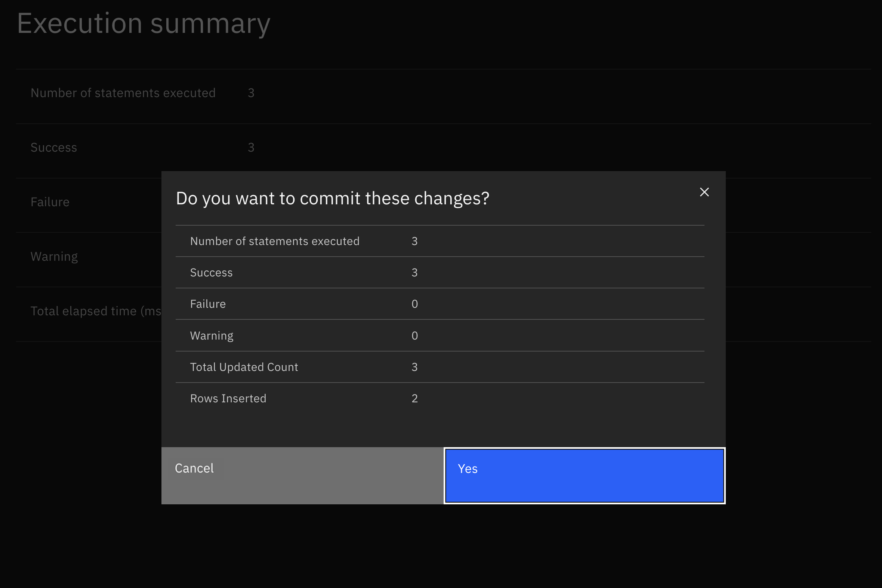Click the Success row in the dialog
This screenshot has width=882, height=588.
(211, 273)
